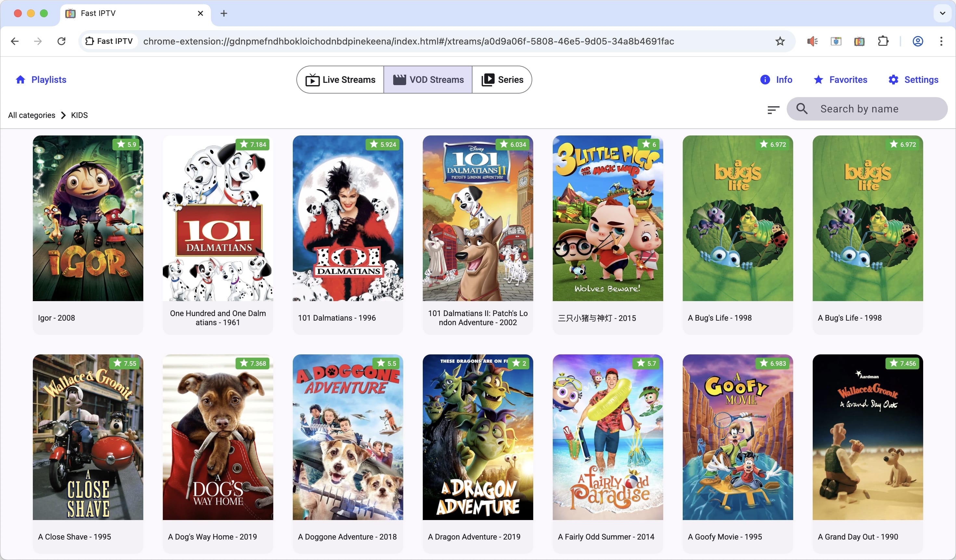Click the 6.983 rating badge

pyautogui.click(x=772, y=363)
